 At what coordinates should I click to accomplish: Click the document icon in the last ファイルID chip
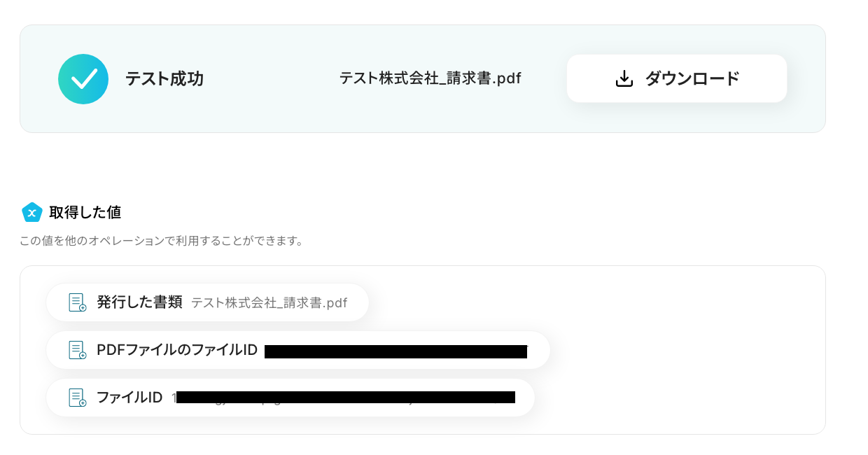(77, 398)
